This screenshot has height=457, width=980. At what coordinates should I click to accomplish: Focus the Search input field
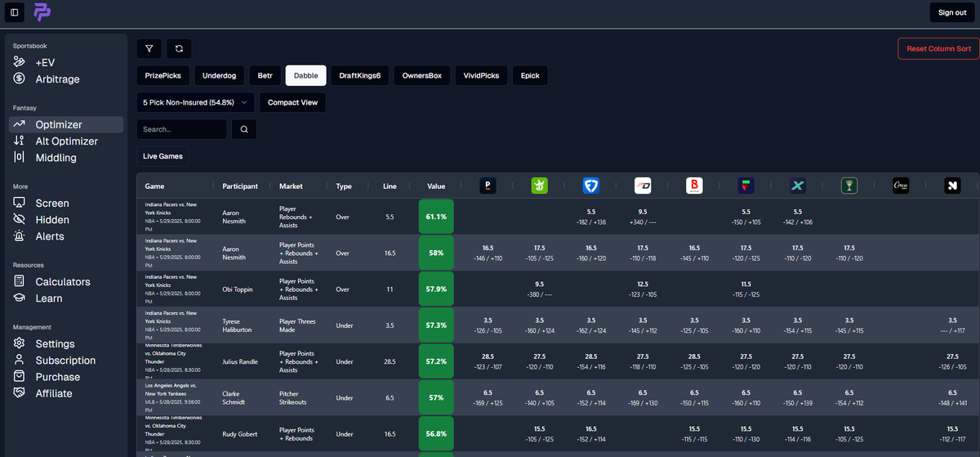(182, 129)
